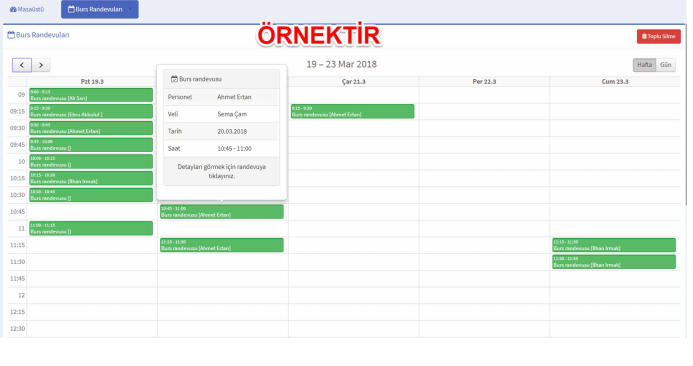Open Friday 11:15 İlhan Irmak appointment
Screen dimensions: 693x366
tap(614, 245)
